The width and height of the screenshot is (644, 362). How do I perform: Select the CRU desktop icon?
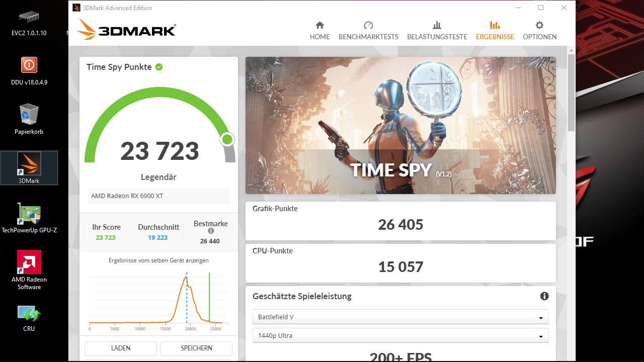(29, 318)
